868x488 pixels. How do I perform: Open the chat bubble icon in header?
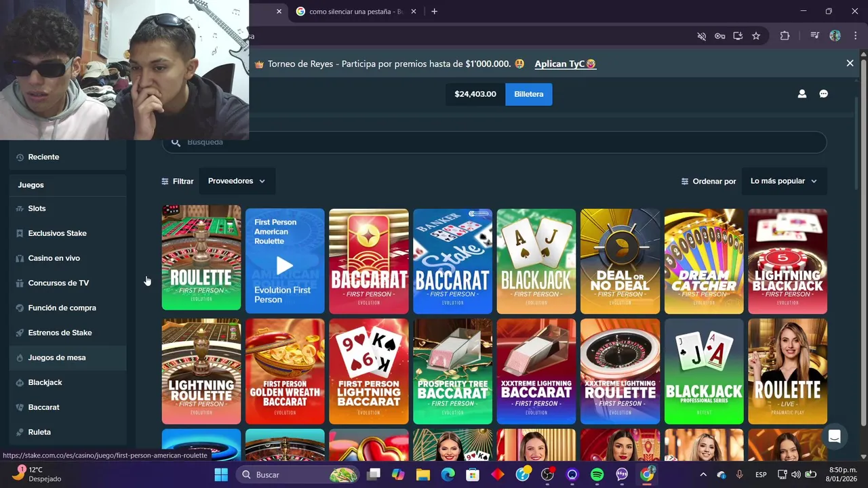click(823, 94)
